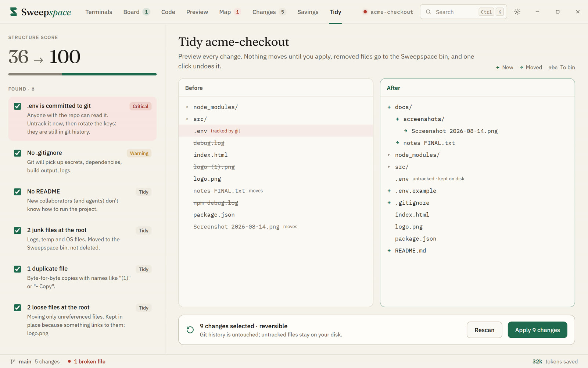Select notes FINAL.txt moves row in Before
This screenshot has height=368, width=588.
276,191
